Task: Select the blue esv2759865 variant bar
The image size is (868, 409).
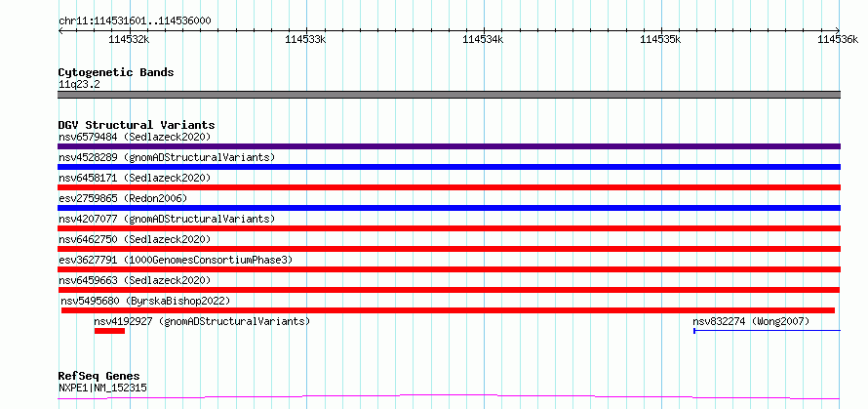Action: coord(449,208)
